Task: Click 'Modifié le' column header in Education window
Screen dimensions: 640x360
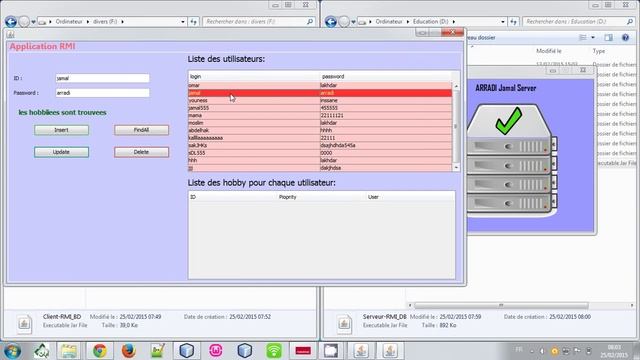Action: [549, 51]
